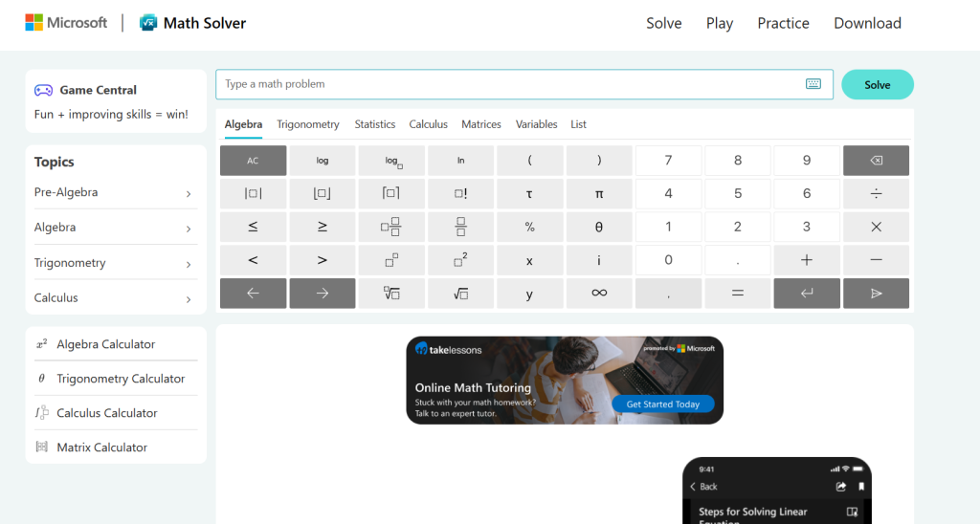Viewport: 980px width, 524px height.
Task: Switch to the Calculus keypad tab
Action: 428,124
